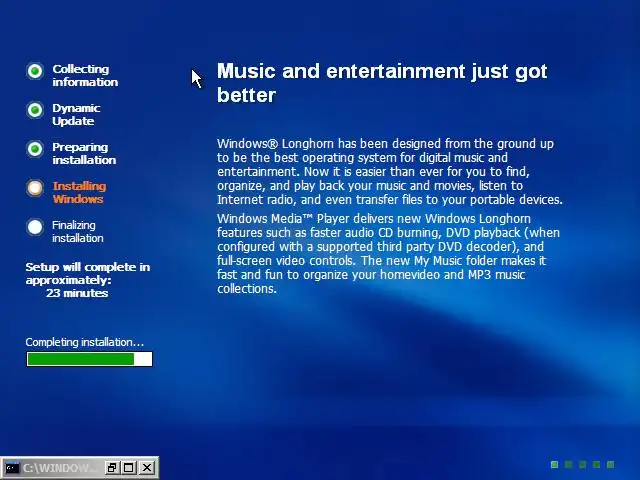Screen dimensions: 640x480
Task: Click the orange 'Installing Windows' label
Action: click(x=79, y=192)
